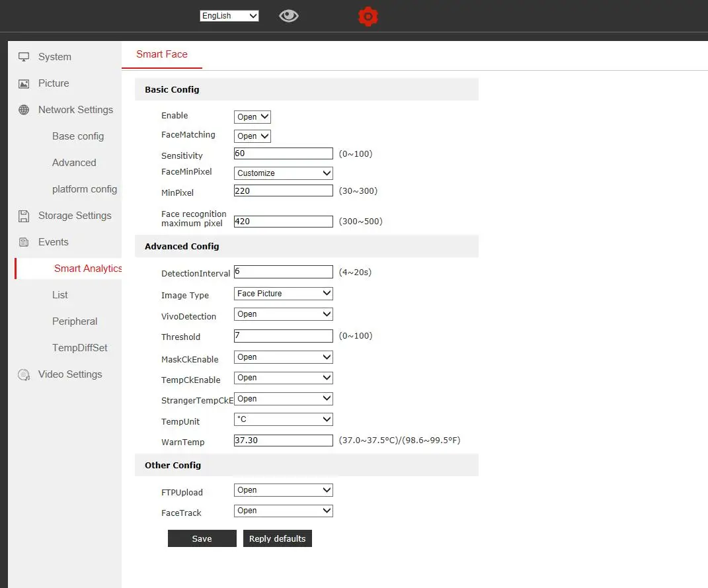Image resolution: width=708 pixels, height=588 pixels.
Task: Click the System monitor icon
Action: coord(24,57)
